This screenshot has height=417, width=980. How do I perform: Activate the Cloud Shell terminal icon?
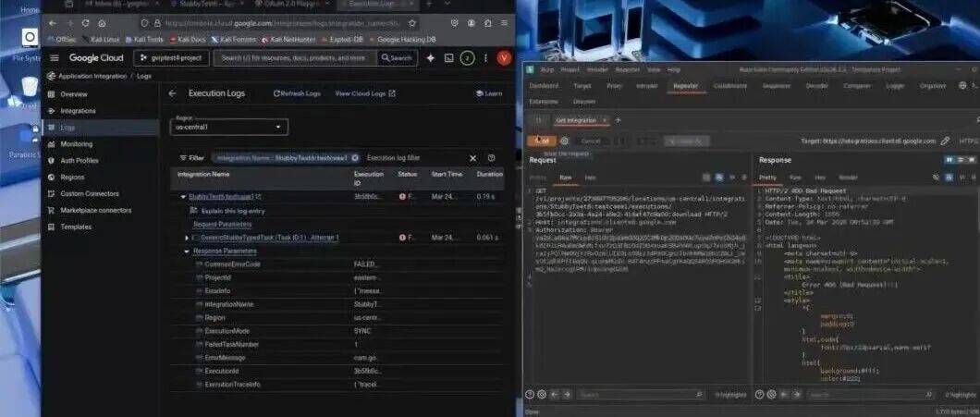[448, 57]
